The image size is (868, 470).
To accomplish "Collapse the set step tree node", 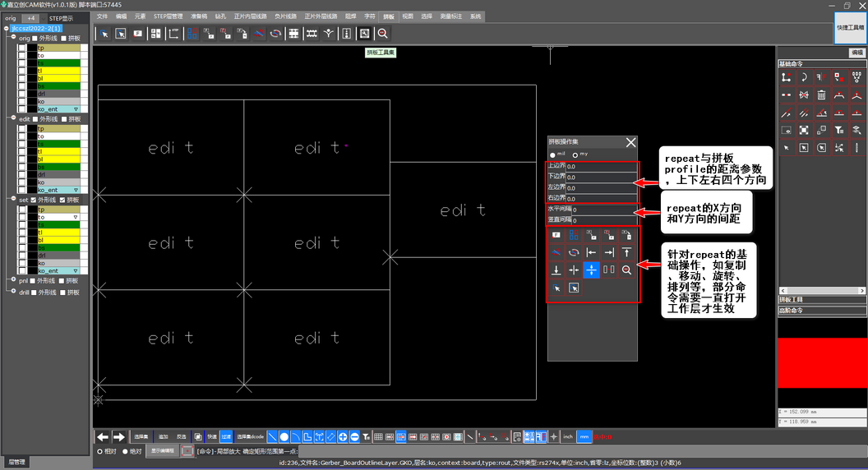I will pyautogui.click(x=13, y=199).
